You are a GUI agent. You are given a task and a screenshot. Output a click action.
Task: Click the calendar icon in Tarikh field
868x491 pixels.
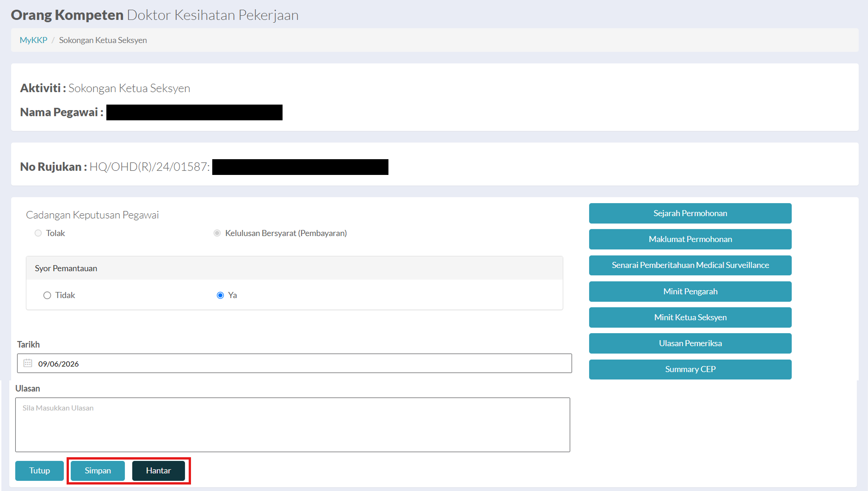coord(28,363)
